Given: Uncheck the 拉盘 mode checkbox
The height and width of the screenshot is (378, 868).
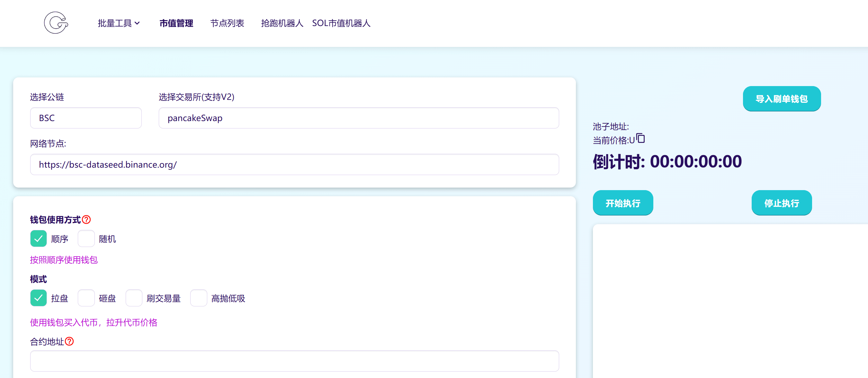Looking at the screenshot, I should [x=39, y=298].
